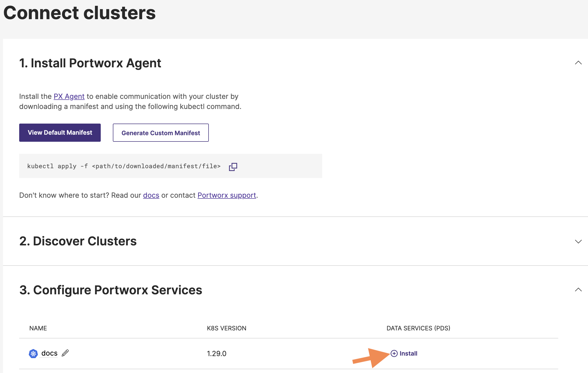Click the 1. Install Portworx Agent heading
This screenshot has height=373, width=588.
click(x=90, y=63)
